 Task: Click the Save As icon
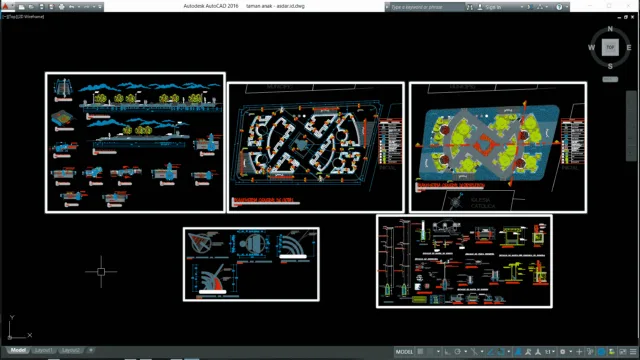tap(51, 7)
